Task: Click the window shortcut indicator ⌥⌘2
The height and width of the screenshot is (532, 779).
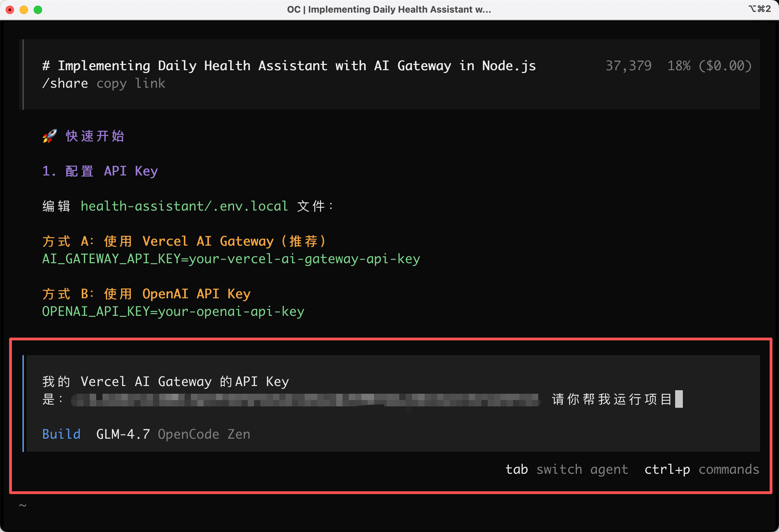Action: pyautogui.click(x=759, y=9)
